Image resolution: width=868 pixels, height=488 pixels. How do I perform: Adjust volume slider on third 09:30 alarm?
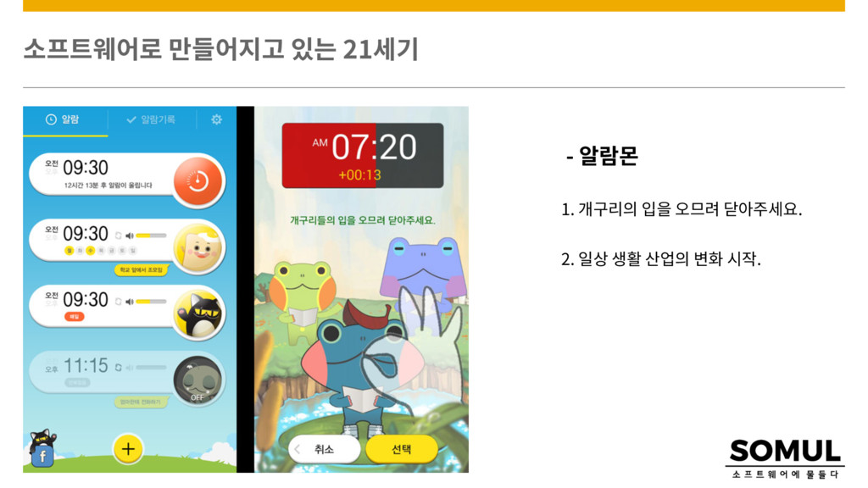(x=151, y=302)
